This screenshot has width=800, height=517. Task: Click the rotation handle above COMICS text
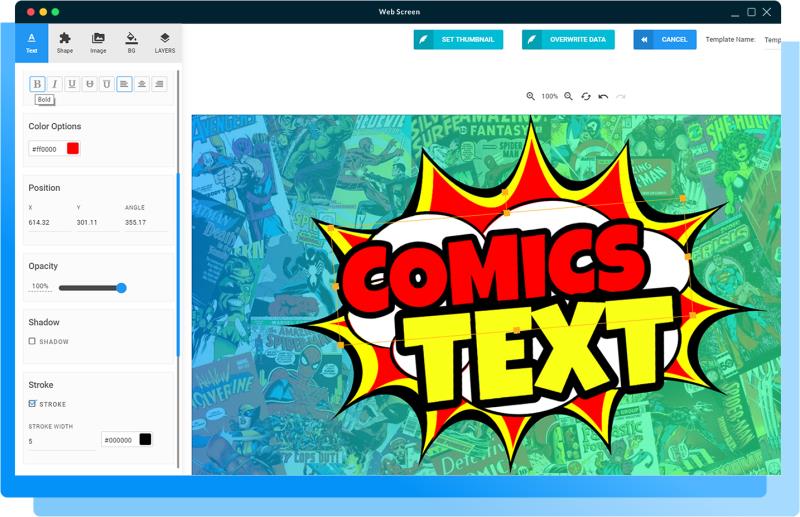505,192
